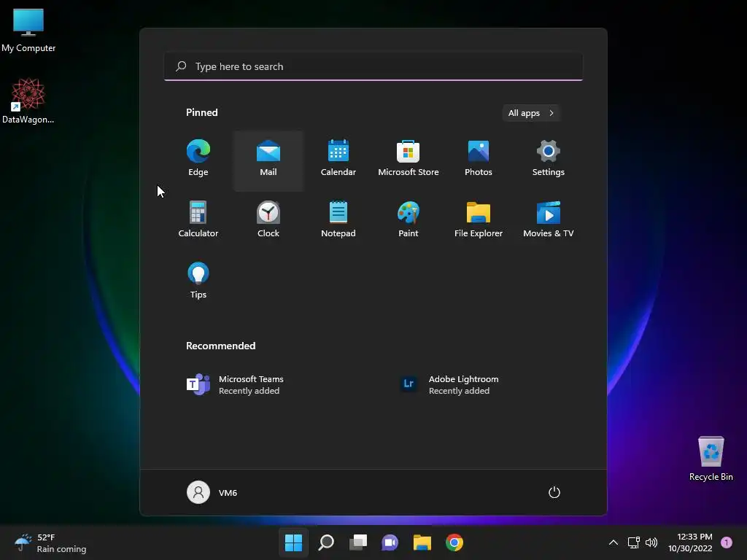Select the DataWagon desktop shortcut
This screenshot has width=747, height=560.
28,101
